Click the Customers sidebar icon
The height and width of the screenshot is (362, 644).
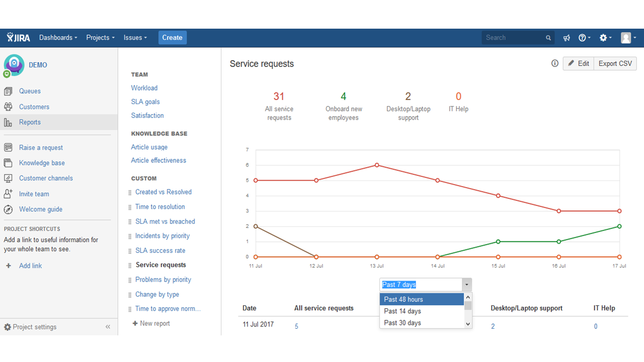click(8, 107)
